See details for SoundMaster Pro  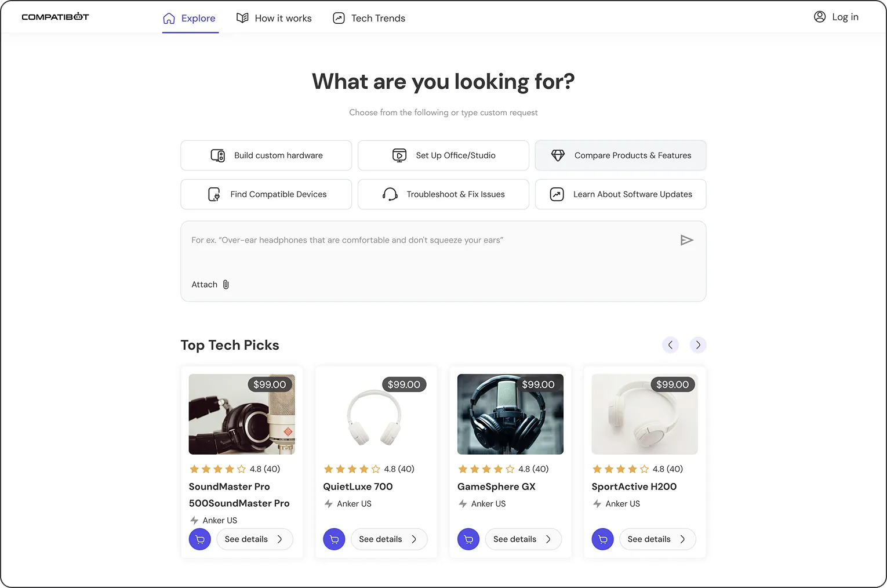[x=255, y=539]
